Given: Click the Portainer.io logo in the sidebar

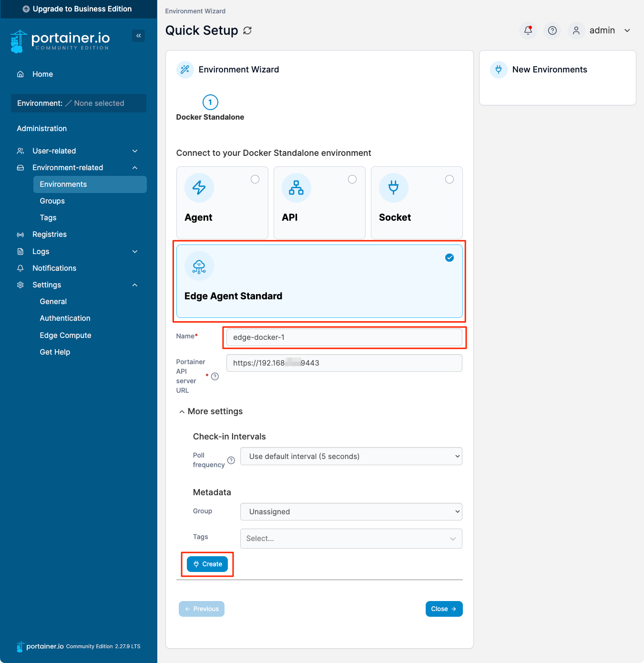Looking at the screenshot, I should [60, 41].
